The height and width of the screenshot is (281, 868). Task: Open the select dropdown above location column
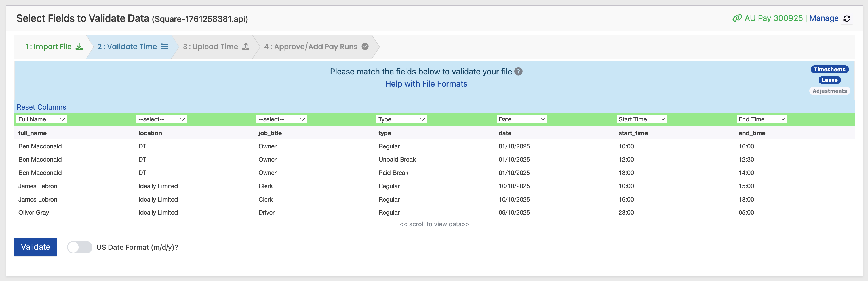(x=161, y=119)
